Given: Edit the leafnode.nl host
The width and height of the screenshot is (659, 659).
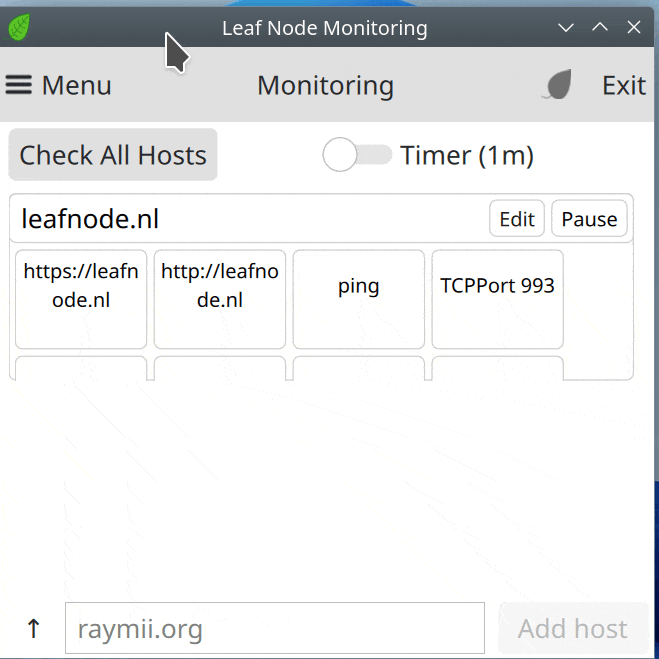Looking at the screenshot, I should (x=517, y=219).
